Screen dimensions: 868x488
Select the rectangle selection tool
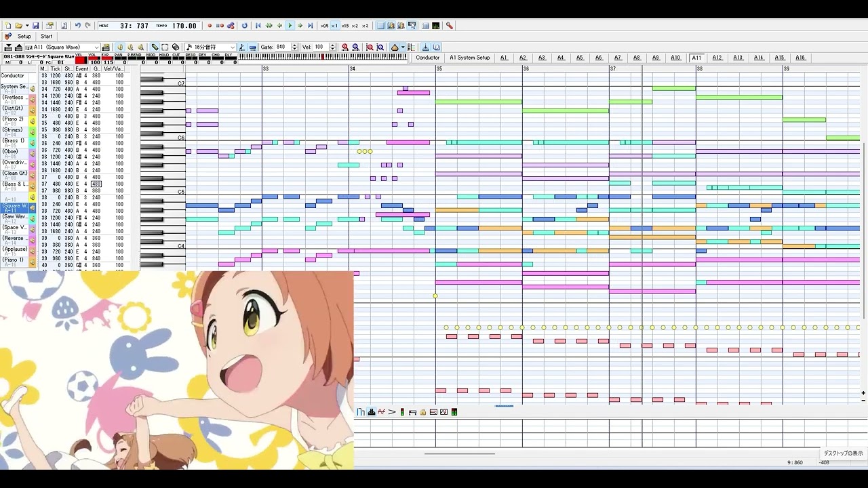click(165, 47)
